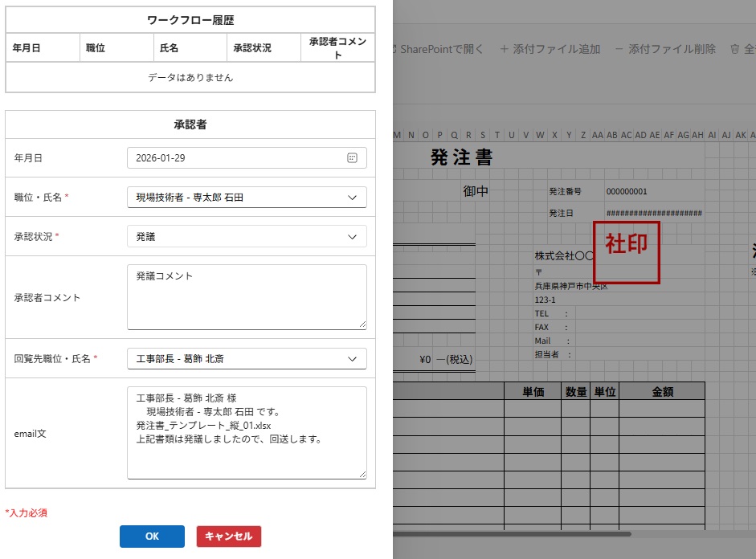Viewport: 756px width, 559px height.
Task: Open the 承認状況 dropdown showing 発議
Action: [351, 236]
